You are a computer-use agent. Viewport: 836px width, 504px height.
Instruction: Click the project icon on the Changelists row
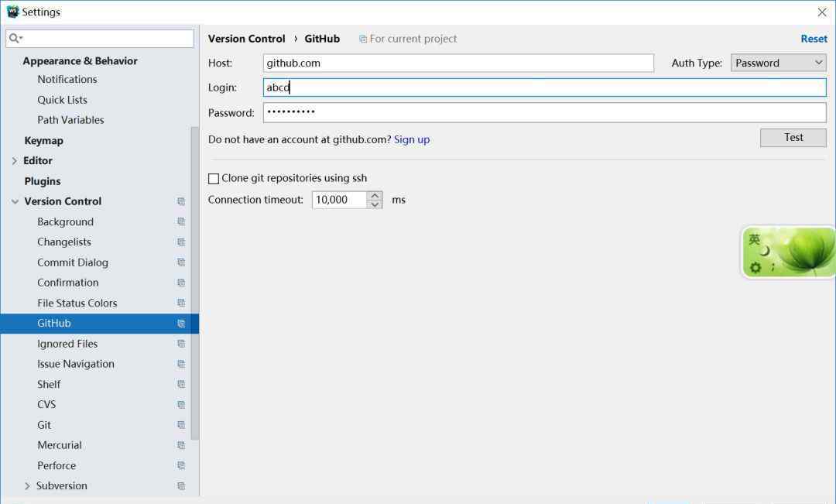pyautogui.click(x=181, y=242)
